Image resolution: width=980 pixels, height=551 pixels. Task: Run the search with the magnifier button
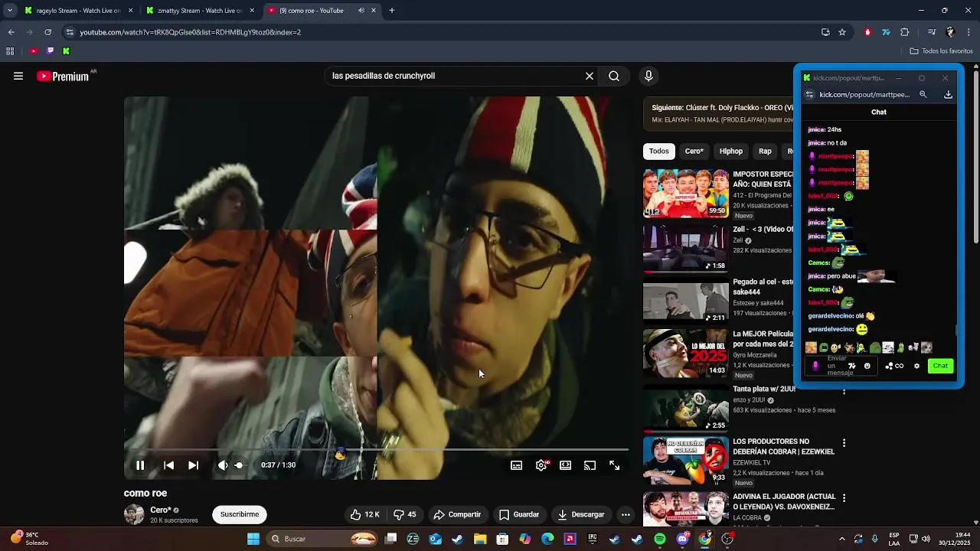pyautogui.click(x=614, y=76)
